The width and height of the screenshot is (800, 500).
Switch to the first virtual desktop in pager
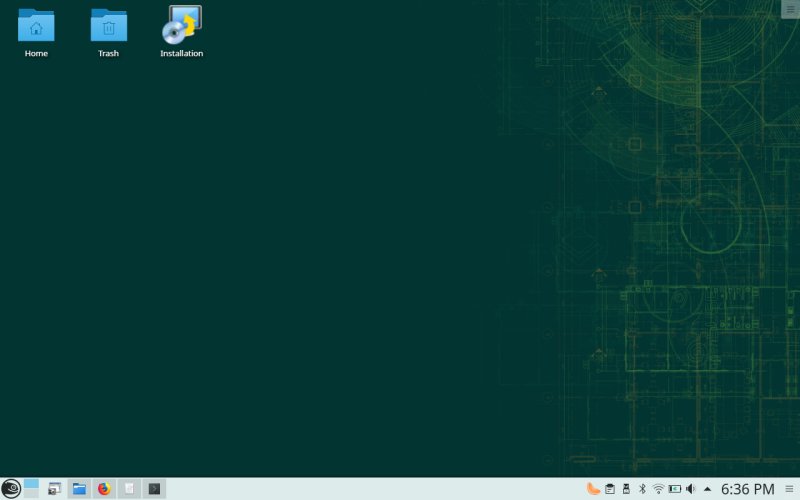(31, 484)
